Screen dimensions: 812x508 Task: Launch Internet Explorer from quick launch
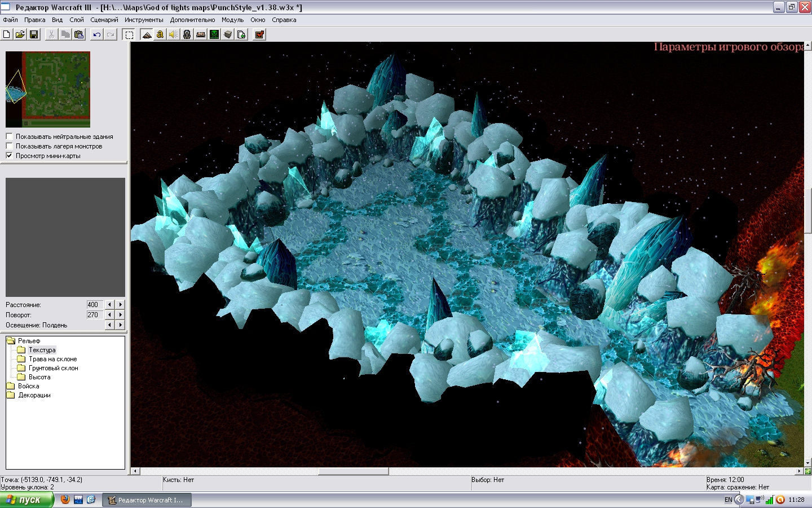pyautogui.click(x=90, y=500)
